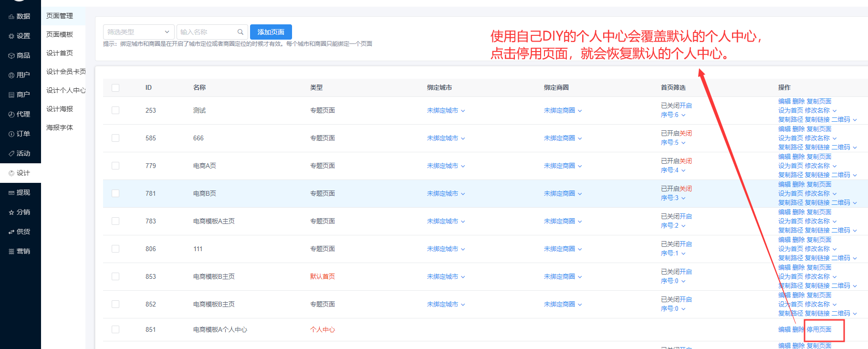This screenshot has height=349, width=868.
Task: Check the row checkbox for ID 253
Action: 115,110
